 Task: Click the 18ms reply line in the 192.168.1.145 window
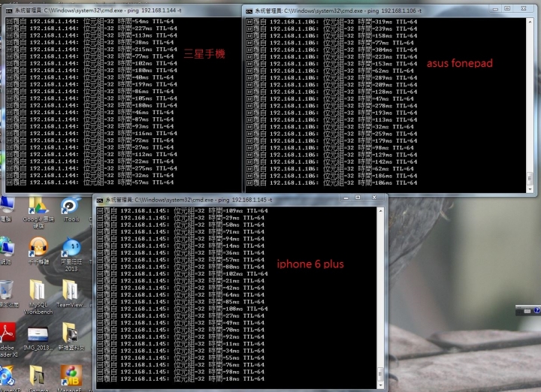[x=180, y=379]
